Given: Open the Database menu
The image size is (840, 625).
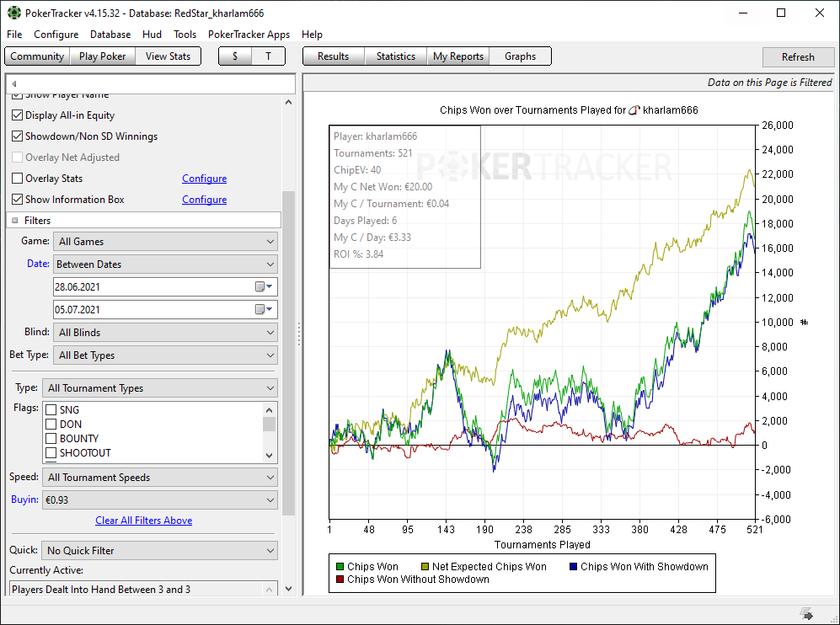Looking at the screenshot, I should [110, 35].
